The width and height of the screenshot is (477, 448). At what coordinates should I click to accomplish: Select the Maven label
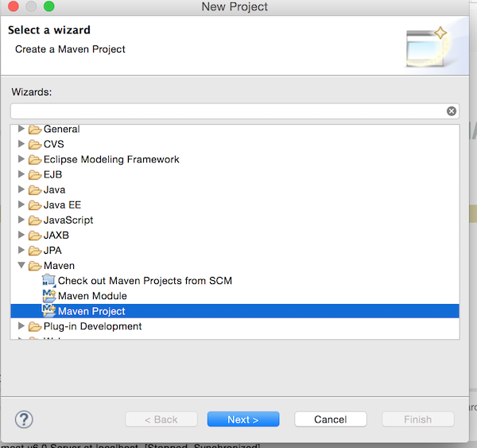point(59,266)
